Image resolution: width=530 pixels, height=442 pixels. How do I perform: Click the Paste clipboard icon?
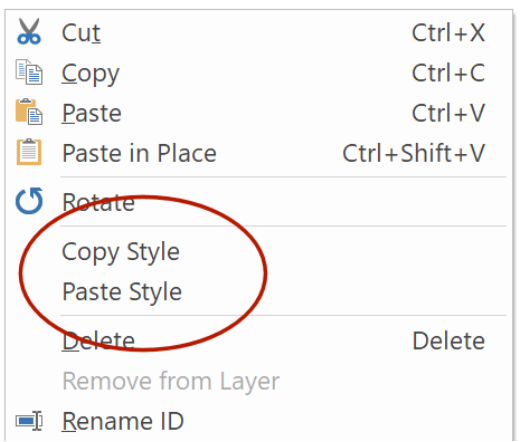tap(29, 112)
